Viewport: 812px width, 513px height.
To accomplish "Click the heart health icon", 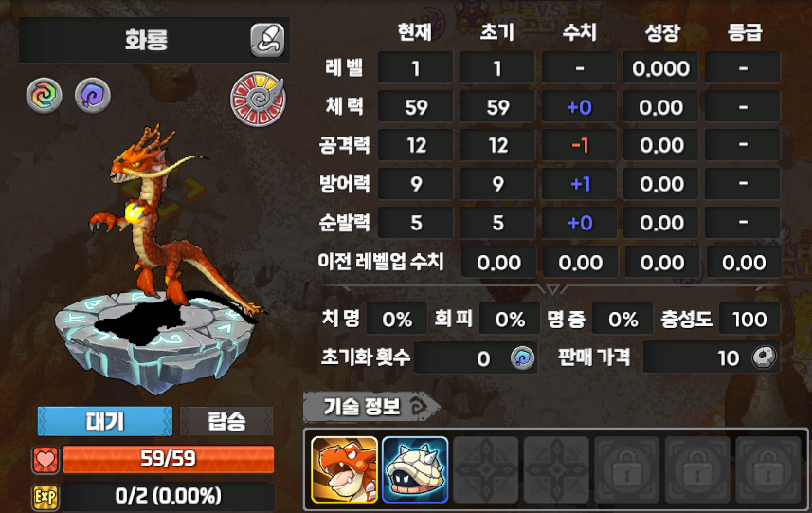I will tap(45, 460).
